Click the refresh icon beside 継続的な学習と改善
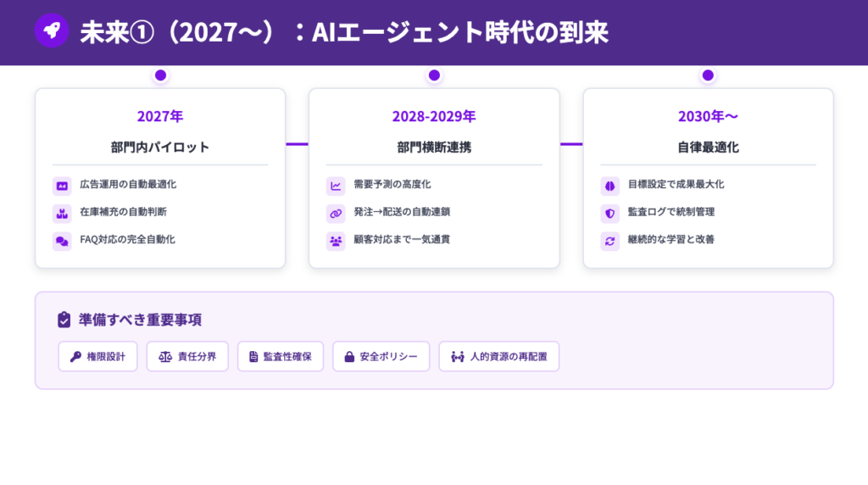The height and width of the screenshot is (485, 868). coord(609,241)
